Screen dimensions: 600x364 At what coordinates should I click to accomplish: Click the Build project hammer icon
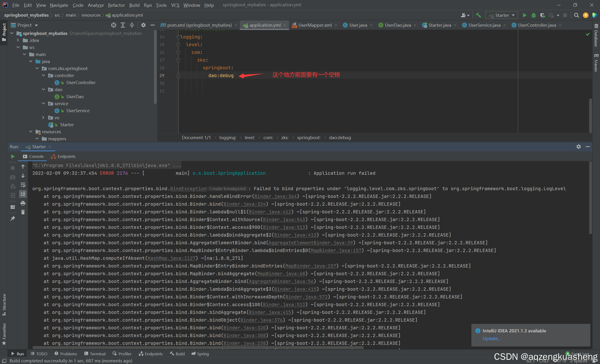coord(478,15)
